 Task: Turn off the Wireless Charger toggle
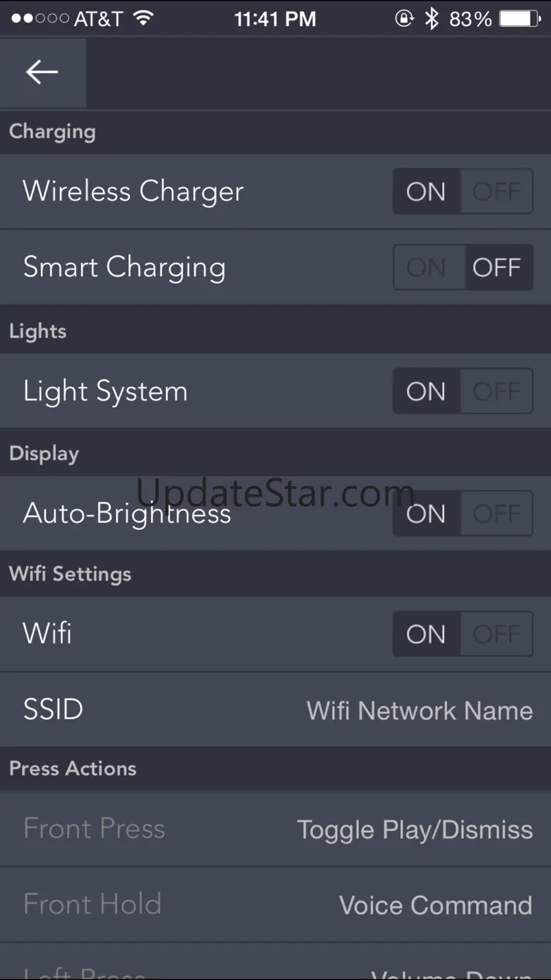pyautogui.click(x=496, y=191)
